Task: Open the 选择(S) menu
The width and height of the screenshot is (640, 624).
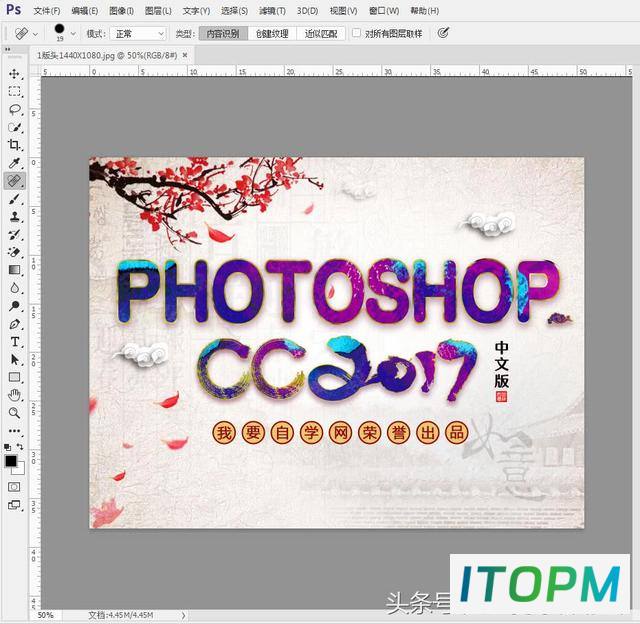Action: coord(234,11)
